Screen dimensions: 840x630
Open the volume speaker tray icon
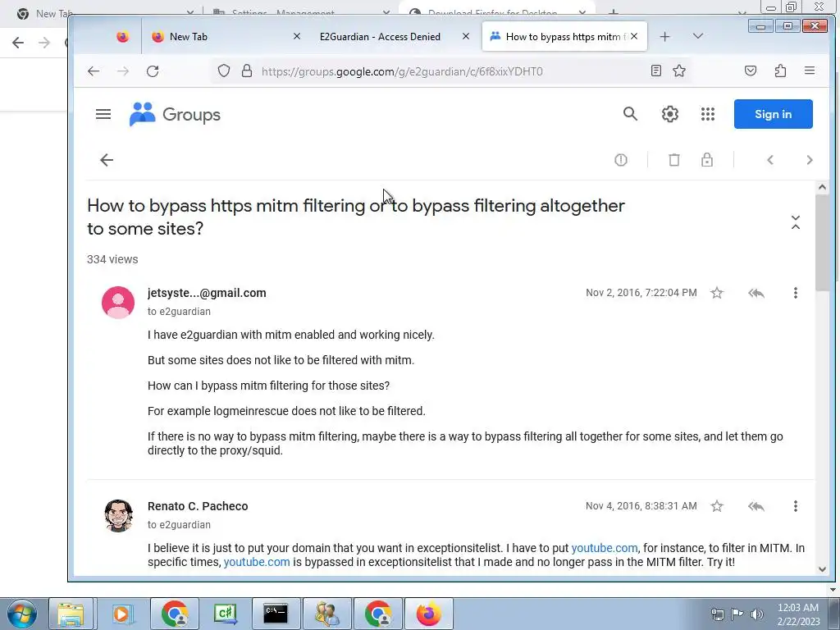click(756, 614)
